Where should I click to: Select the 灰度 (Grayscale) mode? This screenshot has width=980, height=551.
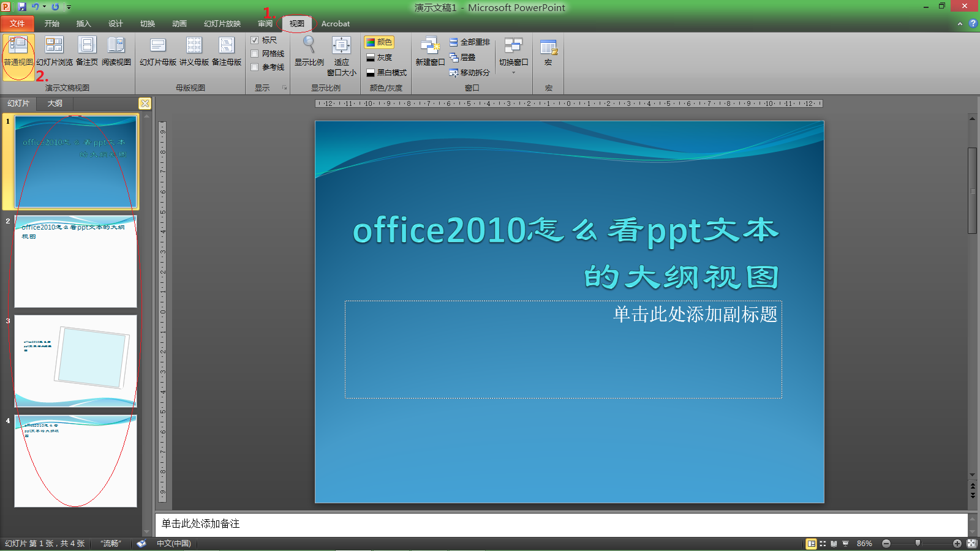pos(379,58)
